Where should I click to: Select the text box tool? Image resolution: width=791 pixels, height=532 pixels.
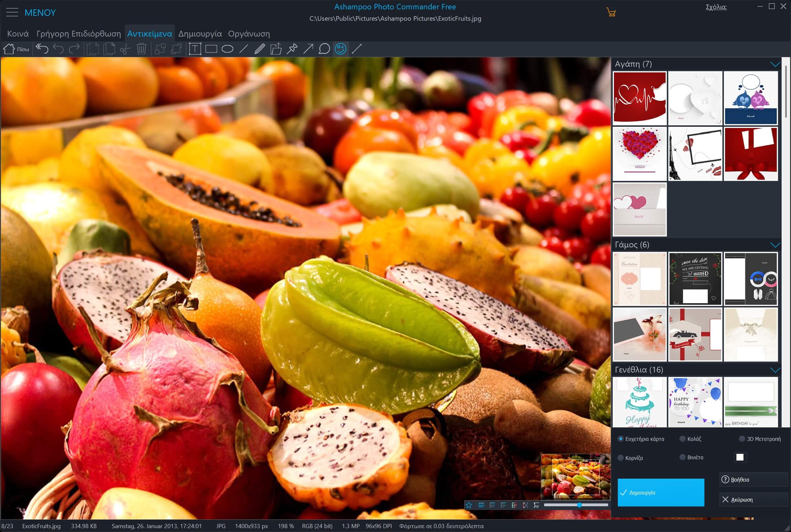[195, 49]
